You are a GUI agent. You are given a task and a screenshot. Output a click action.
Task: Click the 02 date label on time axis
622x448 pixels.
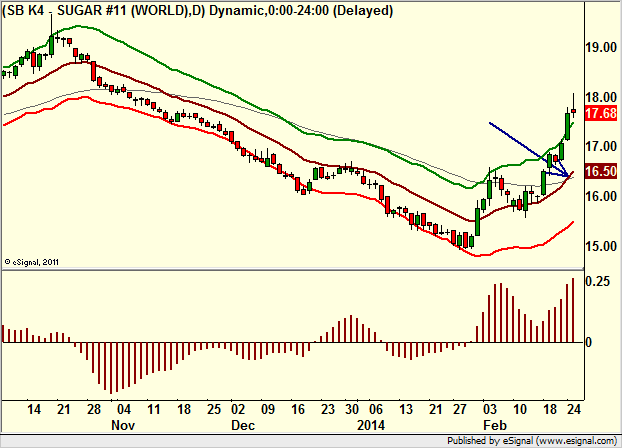(238, 409)
